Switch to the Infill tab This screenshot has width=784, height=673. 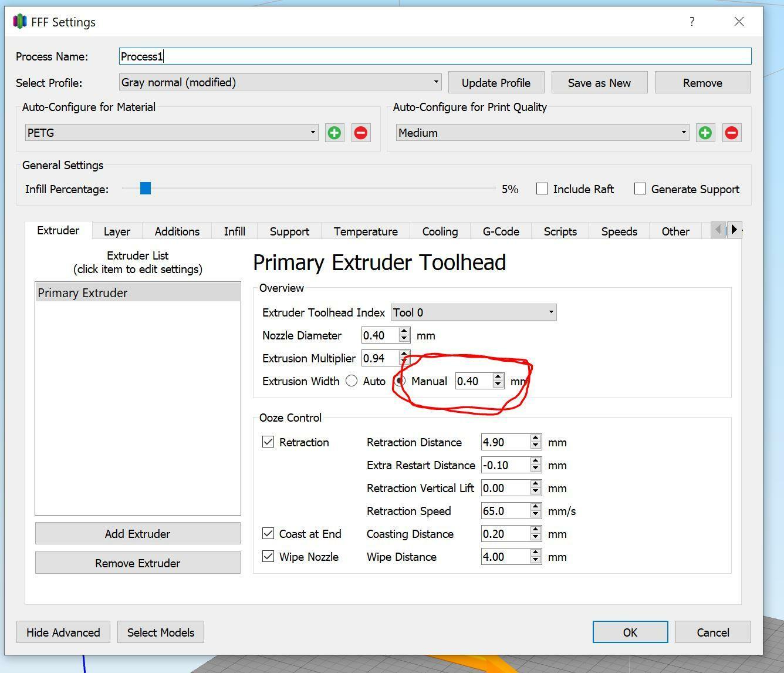(235, 231)
